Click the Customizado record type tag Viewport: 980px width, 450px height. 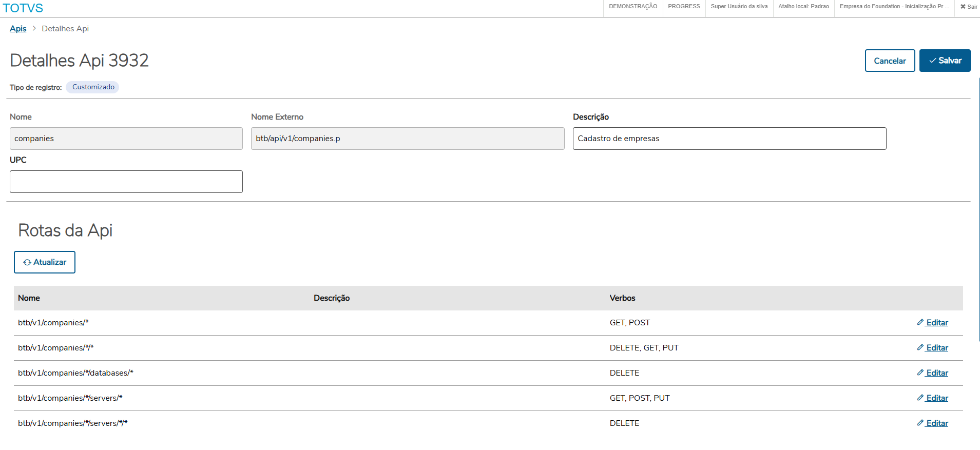tap(93, 87)
